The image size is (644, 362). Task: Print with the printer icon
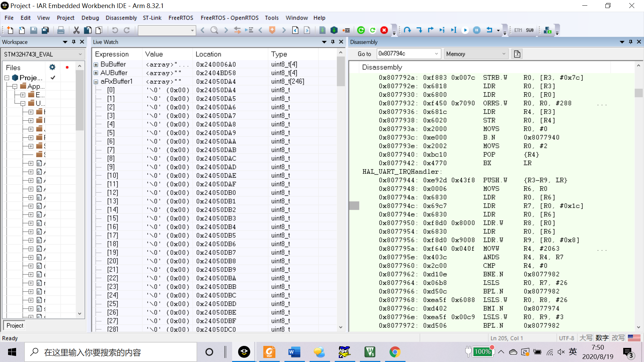click(61, 30)
